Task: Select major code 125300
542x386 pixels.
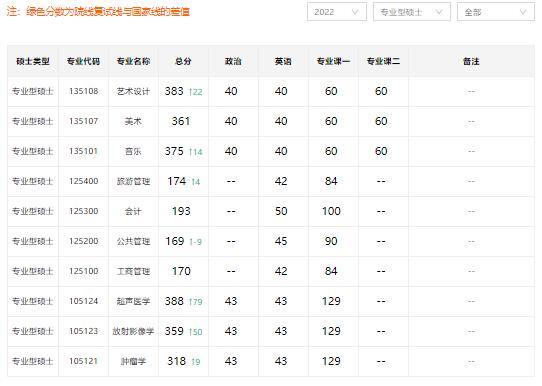Action: (84, 211)
